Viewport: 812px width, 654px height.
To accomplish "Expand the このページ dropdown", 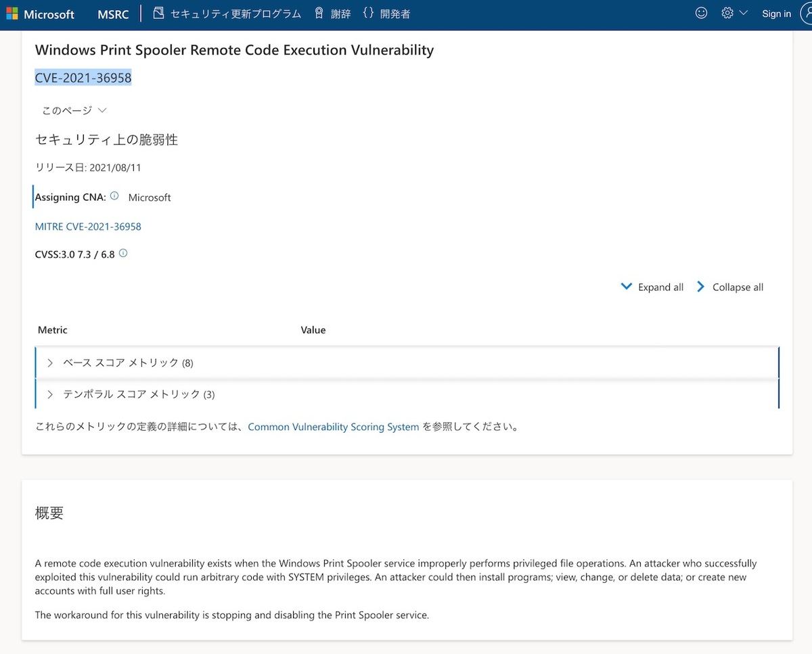I will [74, 110].
